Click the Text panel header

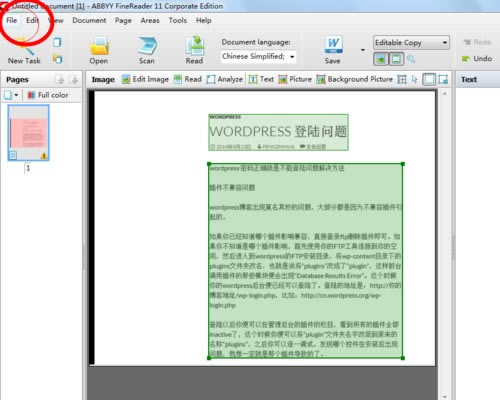469,80
